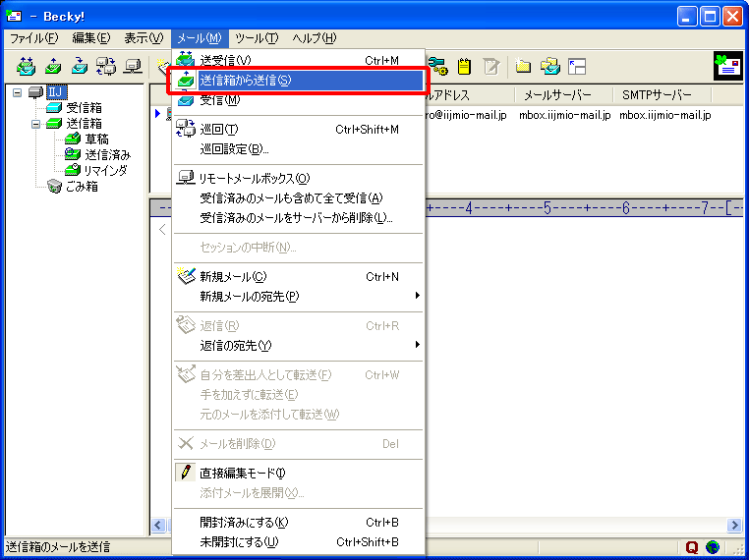
Task: Click the SMTPサーバー column header
Action: 663,95
